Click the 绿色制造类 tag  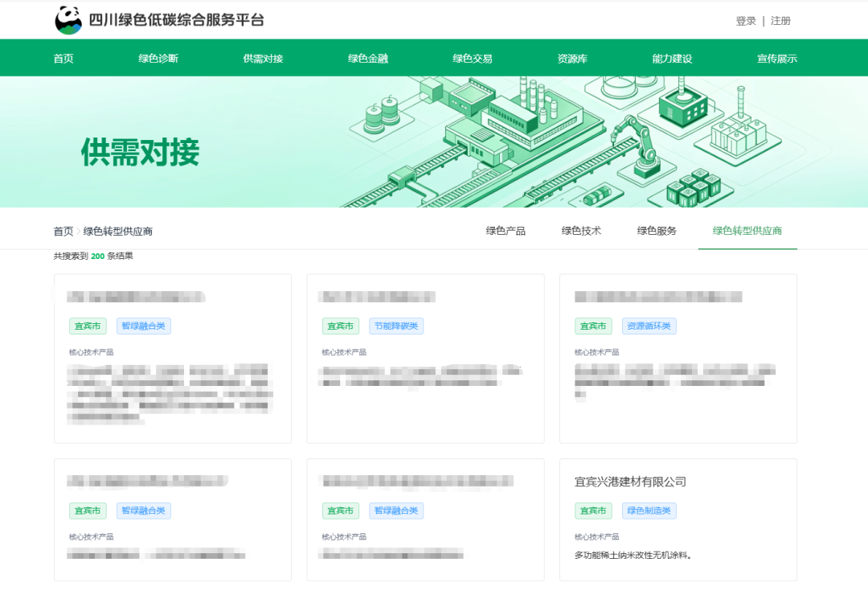pyautogui.click(x=649, y=511)
